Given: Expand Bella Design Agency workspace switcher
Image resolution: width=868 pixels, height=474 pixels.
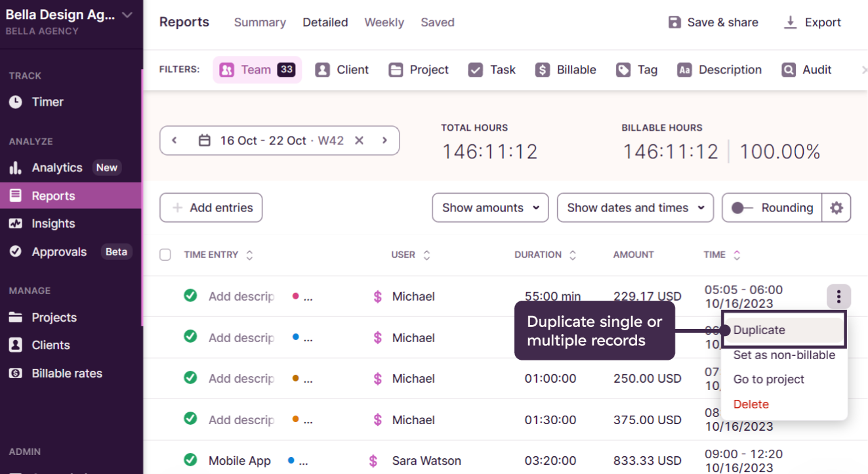Looking at the screenshot, I should click(x=127, y=15).
